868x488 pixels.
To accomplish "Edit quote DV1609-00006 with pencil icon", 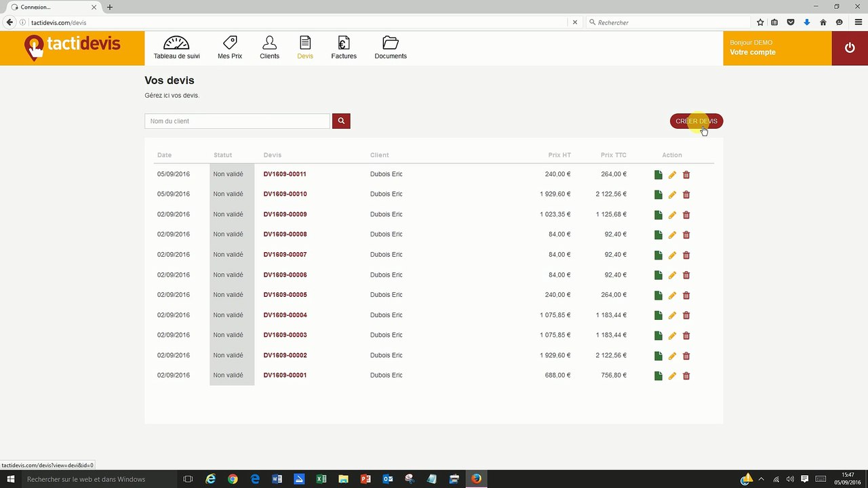I will coord(672,275).
